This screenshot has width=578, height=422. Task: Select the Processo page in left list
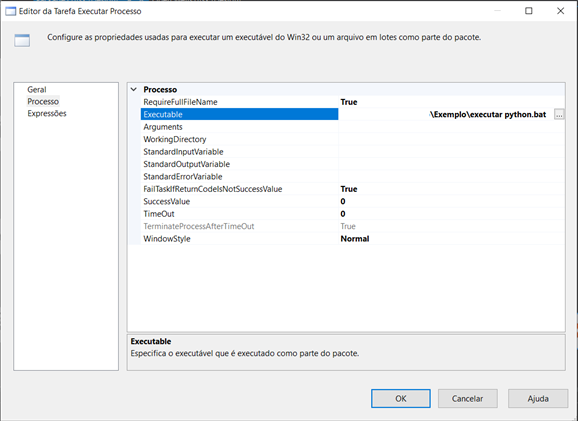[x=43, y=101]
